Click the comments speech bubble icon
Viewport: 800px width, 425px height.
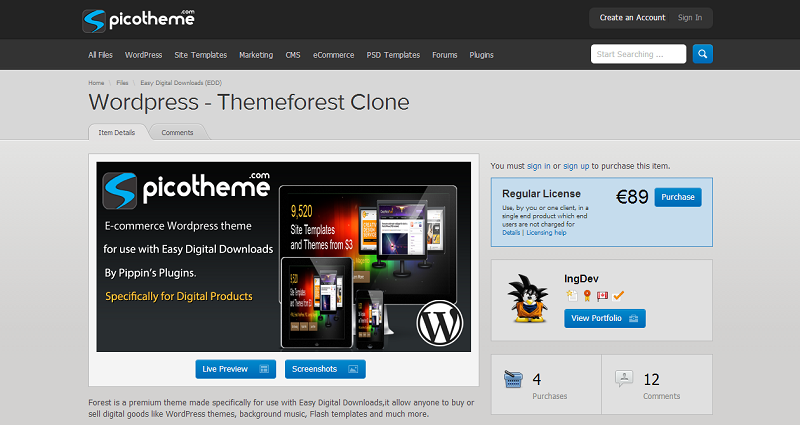(625, 380)
